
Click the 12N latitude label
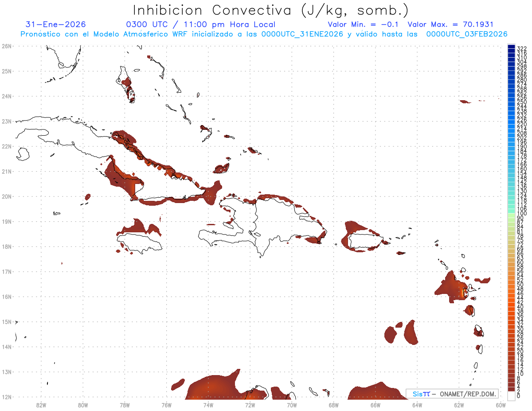click(6, 397)
